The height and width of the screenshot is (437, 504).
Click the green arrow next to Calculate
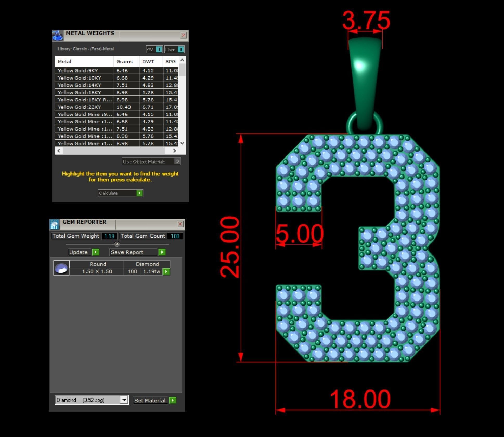pyautogui.click(x=139, y=193)
